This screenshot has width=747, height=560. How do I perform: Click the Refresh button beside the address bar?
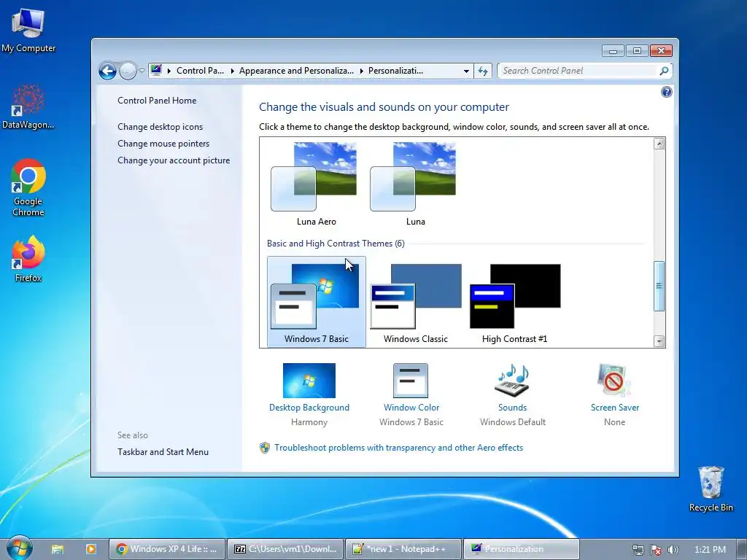[x=483, y=71]
